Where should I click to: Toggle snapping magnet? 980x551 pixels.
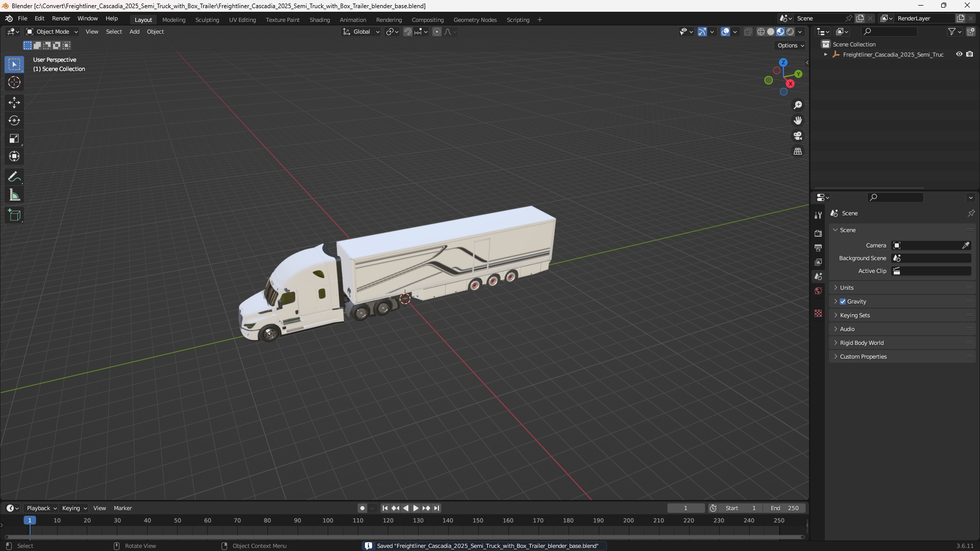pyautogui.click(x=408, y=32)
